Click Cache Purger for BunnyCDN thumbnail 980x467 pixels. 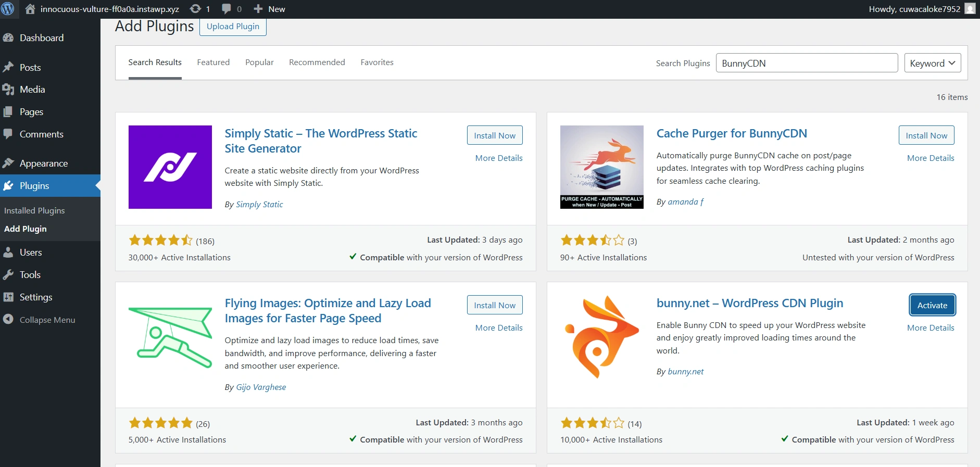point(602,167)
